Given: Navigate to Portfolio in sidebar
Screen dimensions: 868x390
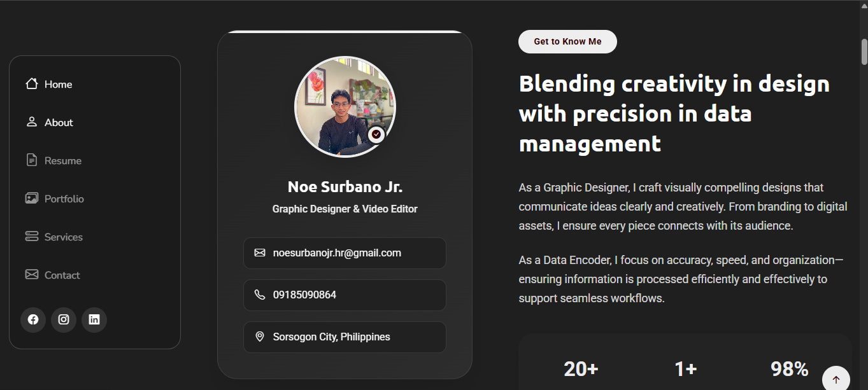Looking at the screenshot, I should click(64, 199).
